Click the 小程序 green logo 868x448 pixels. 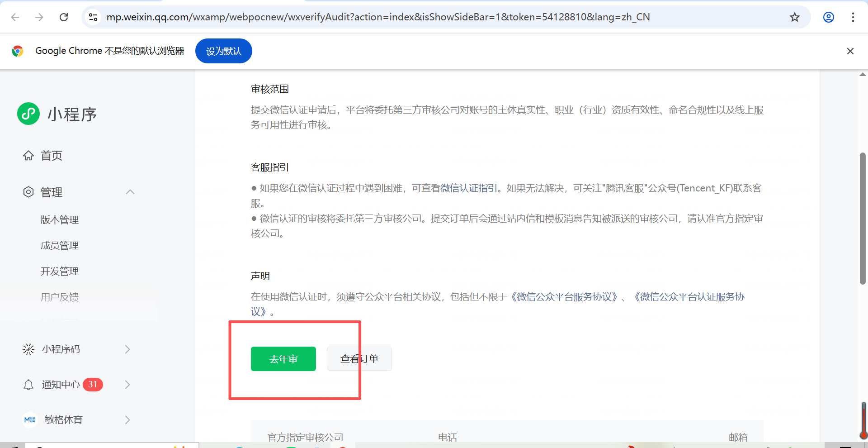pos(28,114)
